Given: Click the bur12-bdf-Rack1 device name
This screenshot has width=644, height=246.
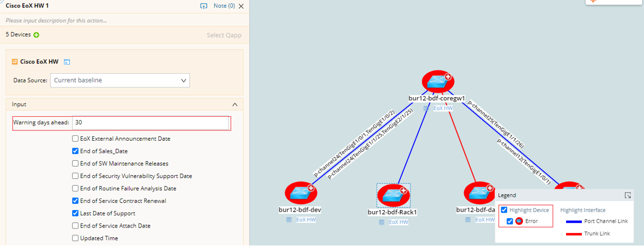Looking at the screenshot, I should (393, 213).
